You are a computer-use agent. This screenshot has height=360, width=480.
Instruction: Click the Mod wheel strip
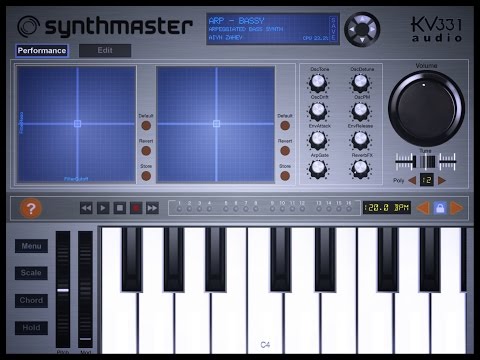pos(85,289)
